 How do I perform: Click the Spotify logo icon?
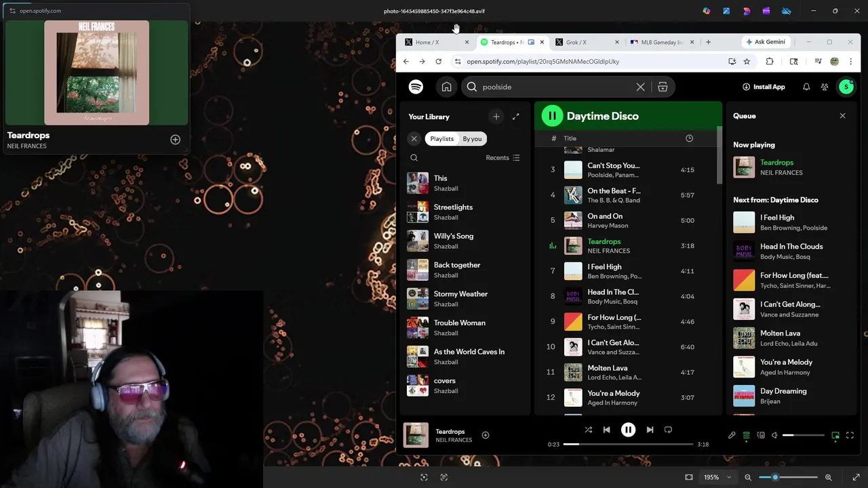416,87
